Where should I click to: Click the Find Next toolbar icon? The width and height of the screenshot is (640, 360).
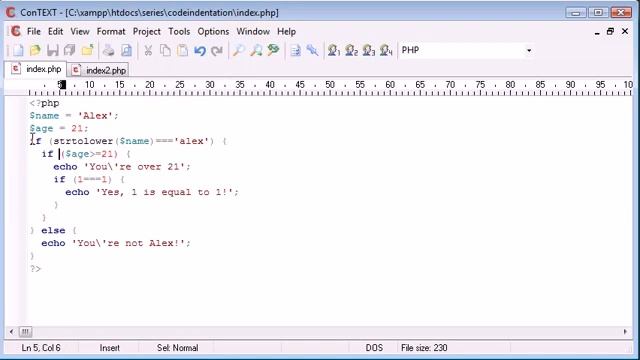click(x=256, y=50)
